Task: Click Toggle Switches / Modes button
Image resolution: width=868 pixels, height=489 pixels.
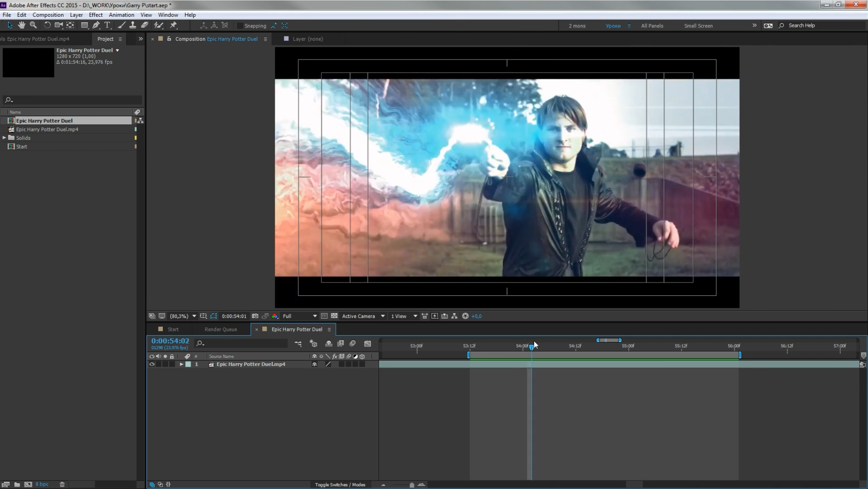Action: (x=340, y=485)
